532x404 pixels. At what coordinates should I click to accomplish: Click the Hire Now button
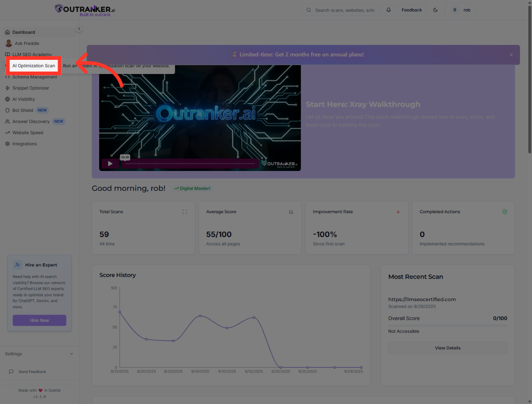[39, 320]
